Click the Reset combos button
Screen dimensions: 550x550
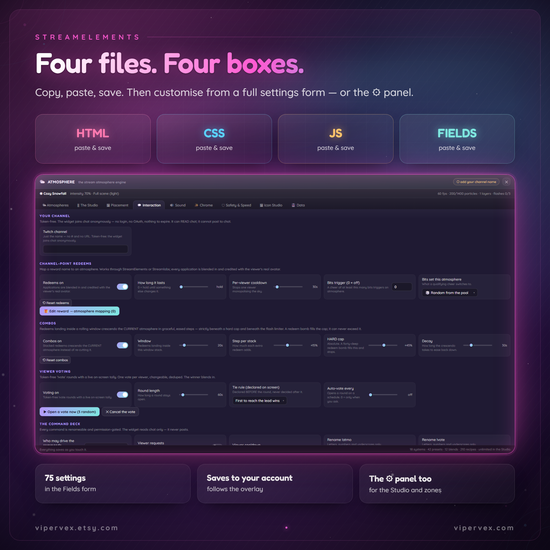(x=55, y=360)
